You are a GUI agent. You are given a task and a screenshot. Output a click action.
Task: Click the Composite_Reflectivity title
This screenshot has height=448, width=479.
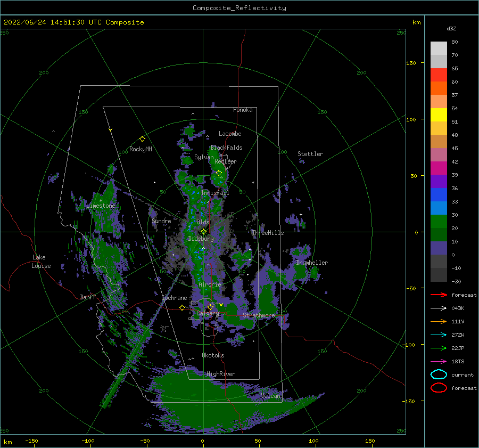[x=239, y=8]
